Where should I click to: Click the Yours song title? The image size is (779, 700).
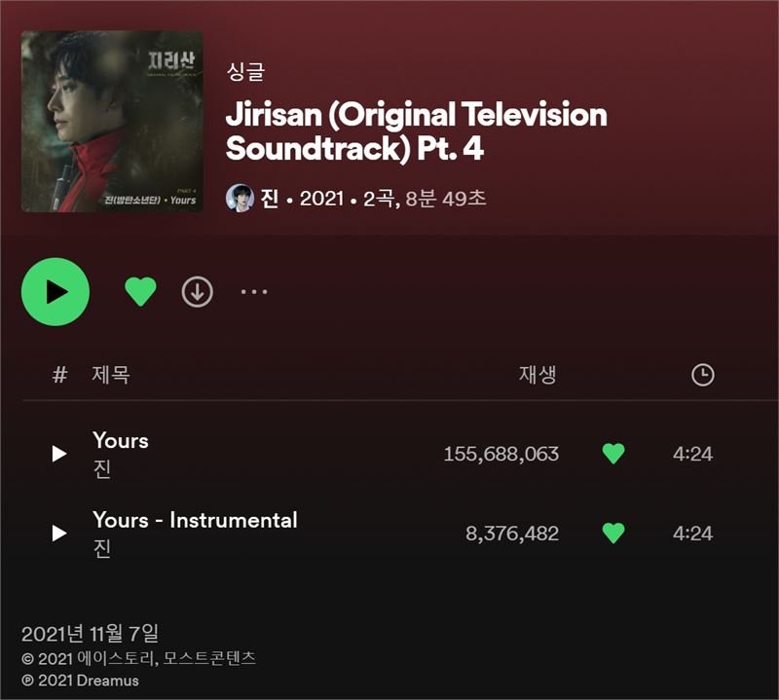click(121, 441)
